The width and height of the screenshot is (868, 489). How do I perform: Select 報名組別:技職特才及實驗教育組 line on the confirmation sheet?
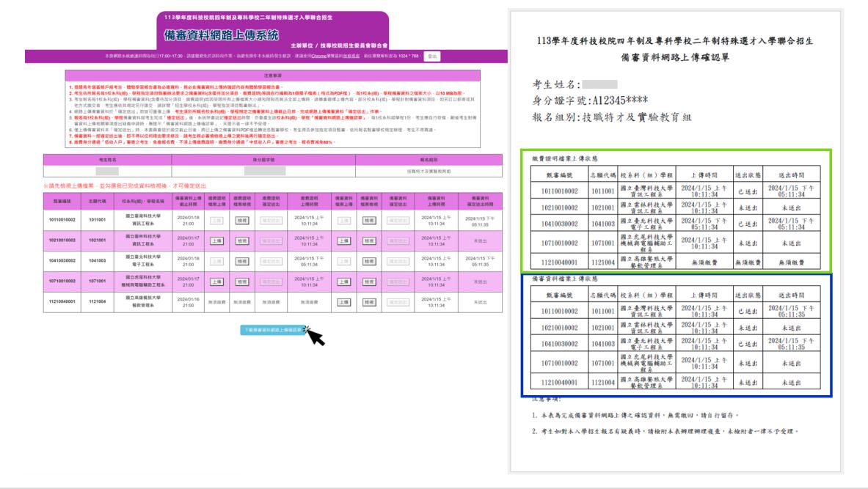(611, 117)
